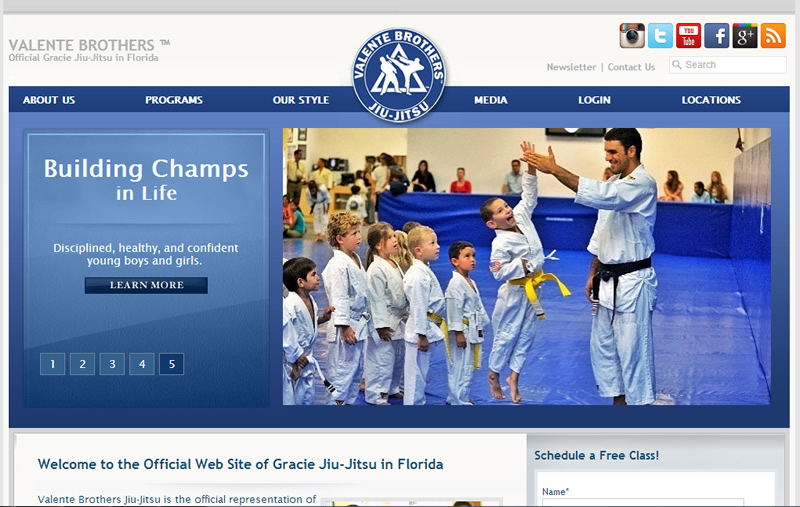Open the orange RSS feed icon
800x507 pixels.
(x=773, y=36)
